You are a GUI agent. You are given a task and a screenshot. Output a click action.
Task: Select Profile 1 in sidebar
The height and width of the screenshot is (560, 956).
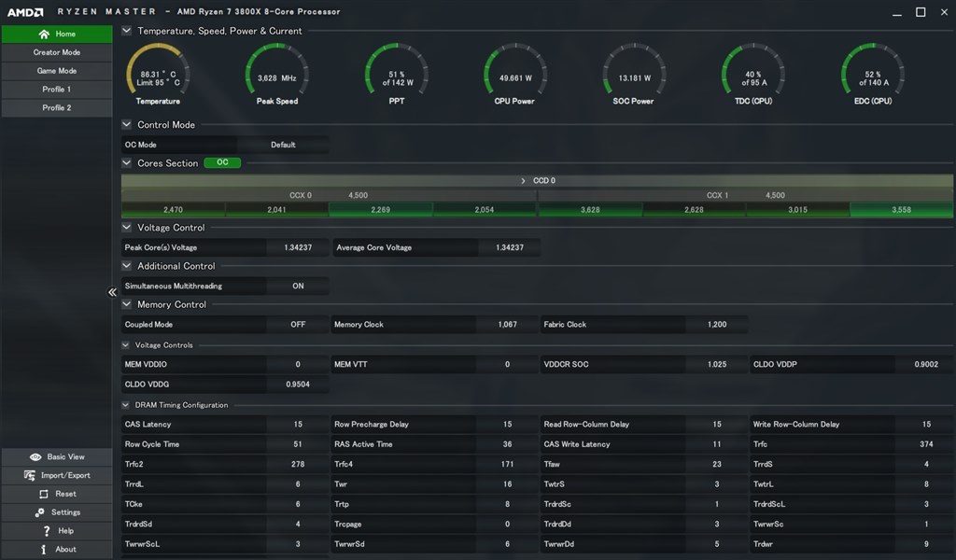coord(57,89)
